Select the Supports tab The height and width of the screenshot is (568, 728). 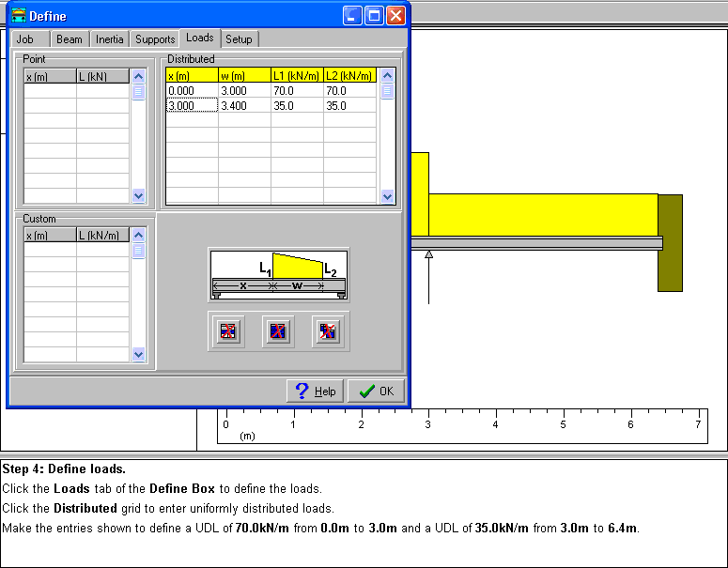155,39
